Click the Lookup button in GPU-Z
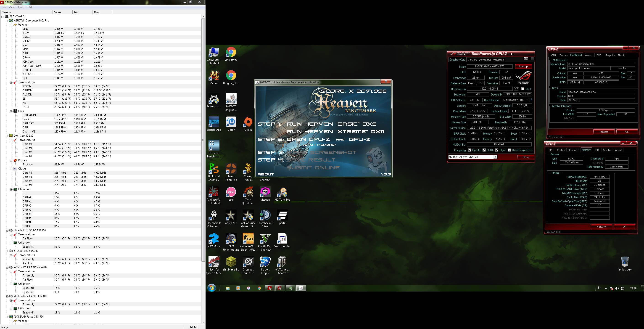644x329 pixels. [x=523, y=66]
